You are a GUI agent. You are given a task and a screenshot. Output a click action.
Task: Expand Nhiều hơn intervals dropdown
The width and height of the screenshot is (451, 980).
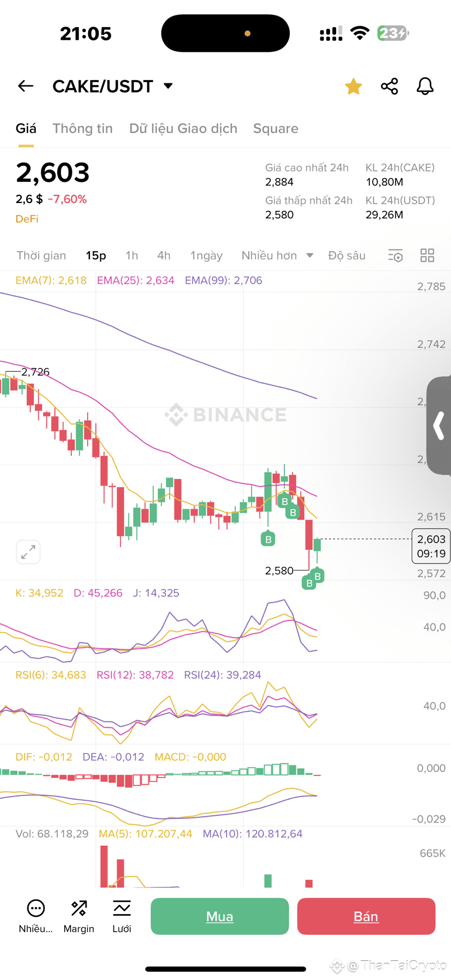tap(277, 255)
